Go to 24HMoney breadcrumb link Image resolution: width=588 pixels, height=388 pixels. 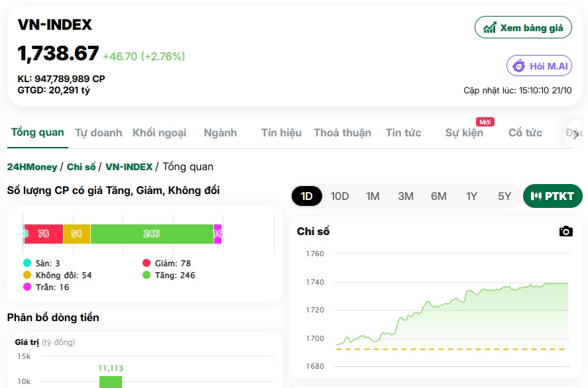[32, 167]
